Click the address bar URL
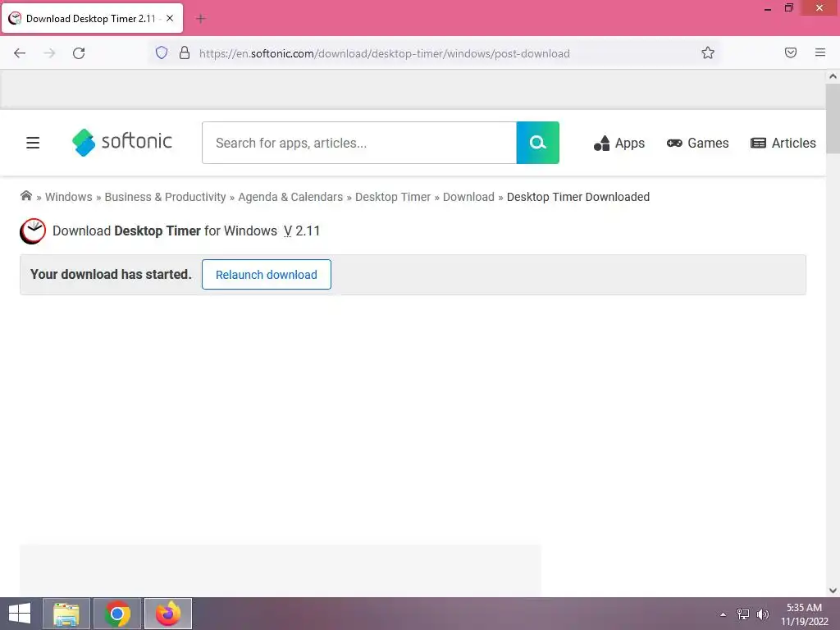 tap(384, 53)
